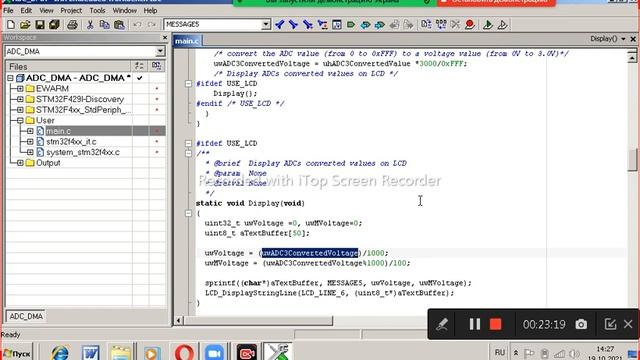Open the MESSAGES quick search dropdown
640x360 pixels.
(266, 24)
